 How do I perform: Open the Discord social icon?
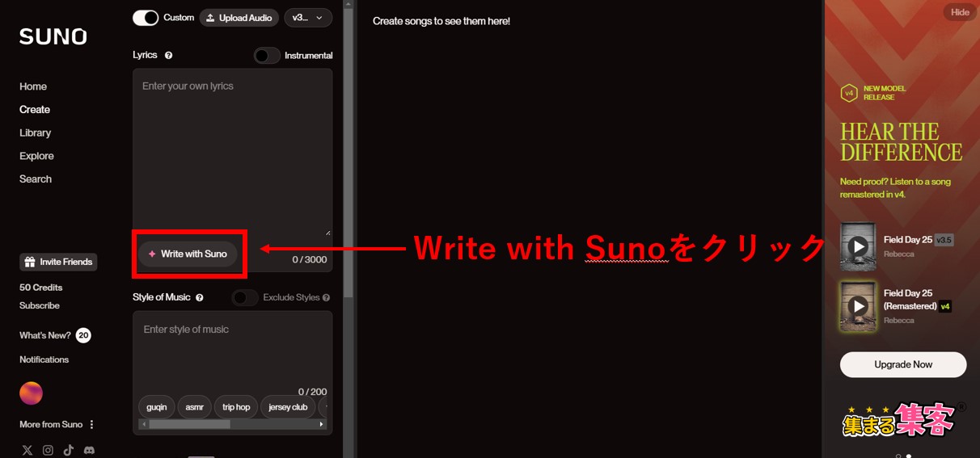coord(89,450)
